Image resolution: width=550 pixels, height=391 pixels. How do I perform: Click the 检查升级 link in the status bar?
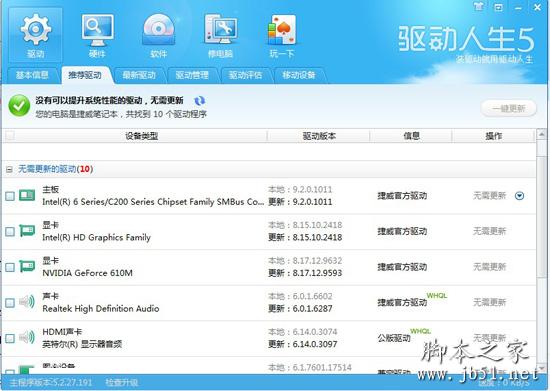pos(122,383)
